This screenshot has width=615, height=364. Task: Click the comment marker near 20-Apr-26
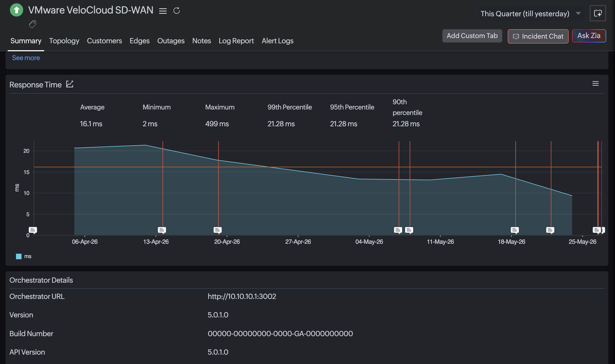[218, 230]
